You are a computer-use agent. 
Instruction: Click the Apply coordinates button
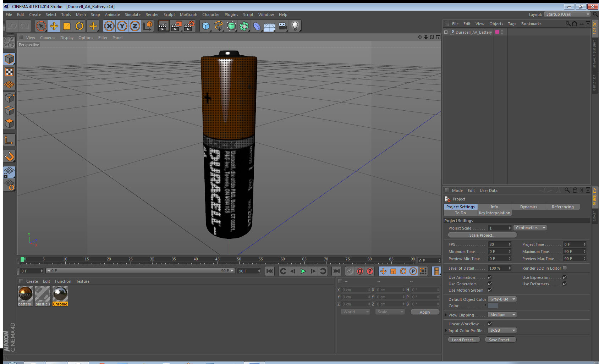coord(425,312)
